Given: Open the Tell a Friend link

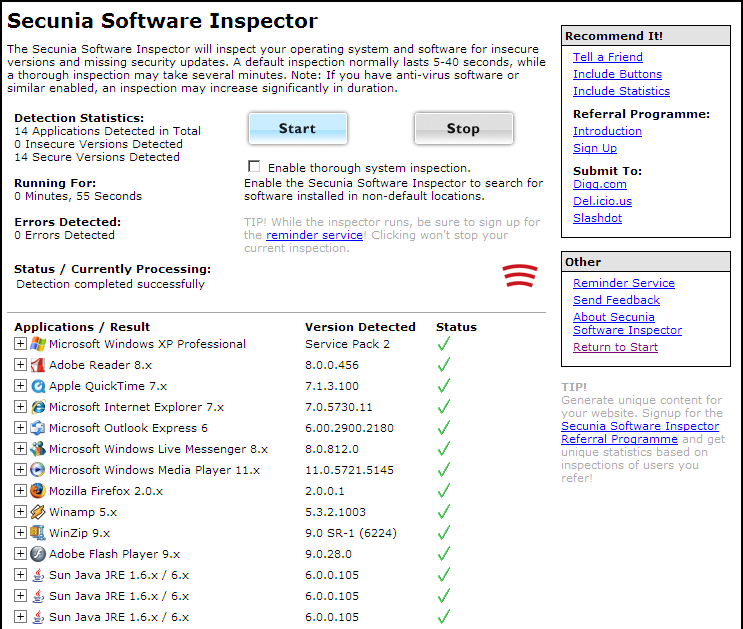Looking at the screenshot, I should (x=607, y=57).
